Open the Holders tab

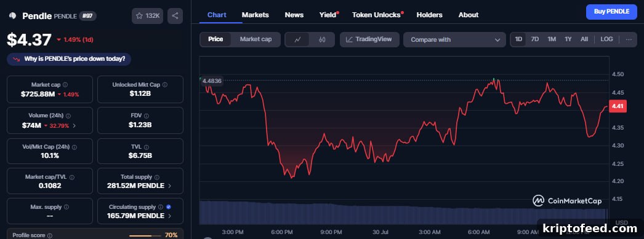[x=429, y=15]
